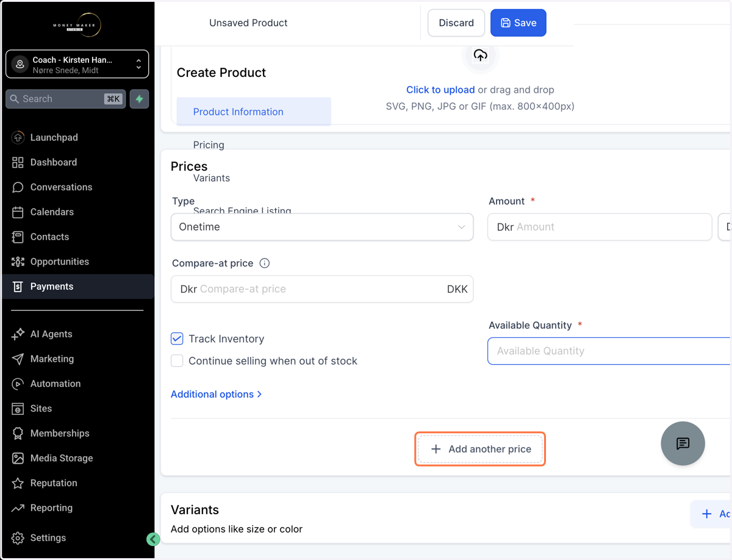Click the Available Quantity field
The image size is (732, 560).
pyautogui.click(x=609, y=351)
